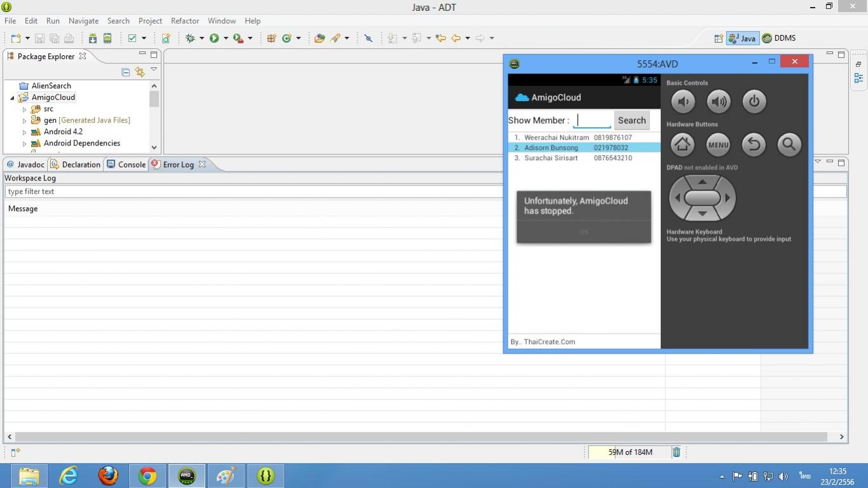Click the garbage collector trash icon

[677, 452]
